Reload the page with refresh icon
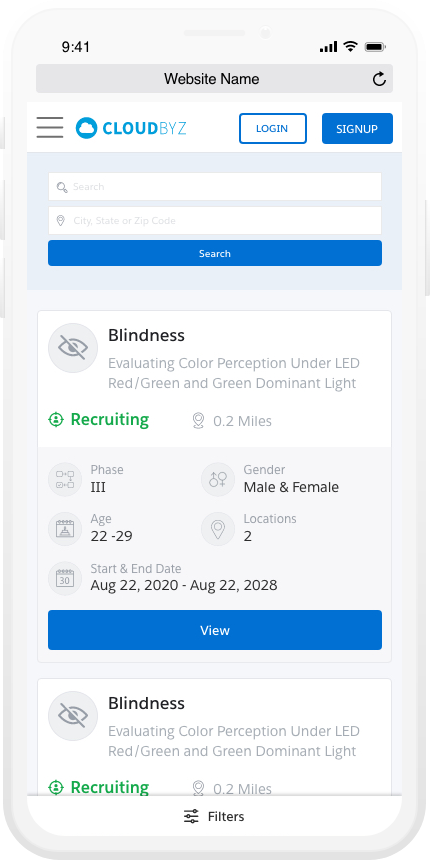The width and height of the screenshot is (430, 860). pos(379,80)
